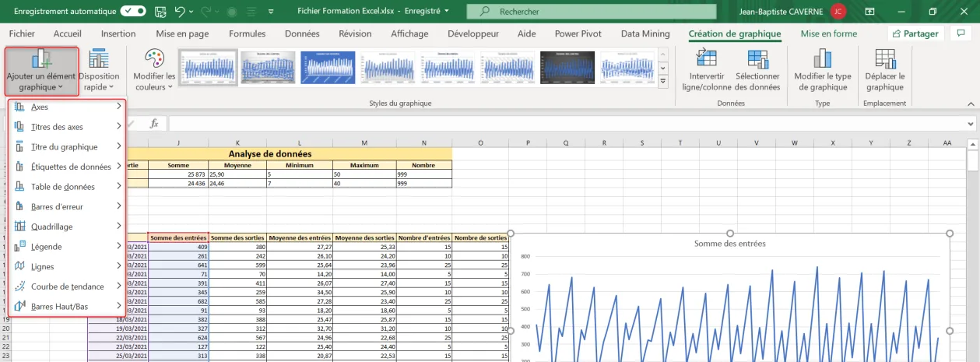The width and height of the screenshot is (980, 362).
Task: Click the Partager button
Action: click(915, 33)
